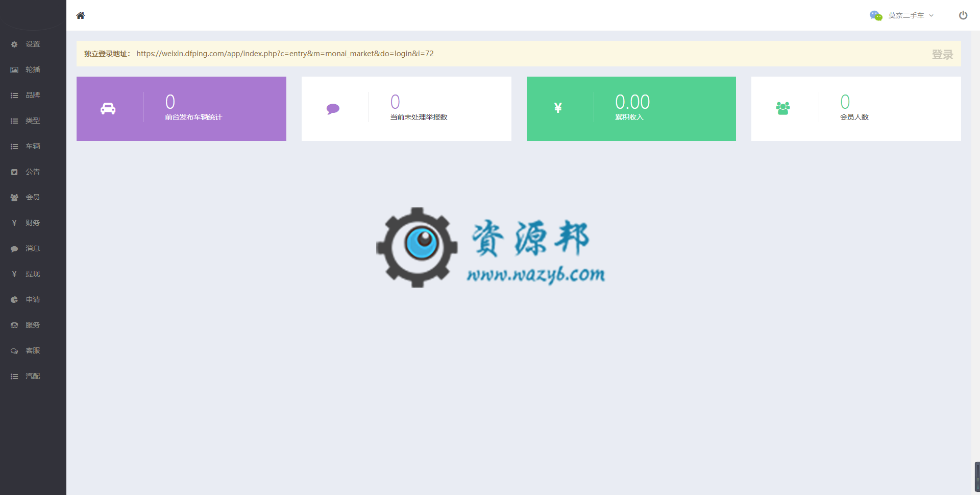The height and width of the screenshot is (495, 980).
Task: Open the 服务 sidebar entry
Action: pos(33,325)
